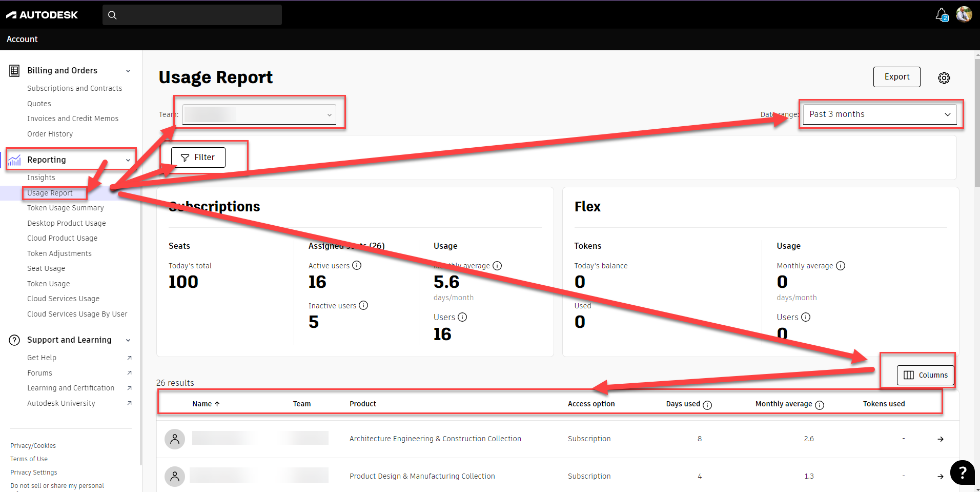
Task: Click the Filter button
Action: click(x=198, y=158)
